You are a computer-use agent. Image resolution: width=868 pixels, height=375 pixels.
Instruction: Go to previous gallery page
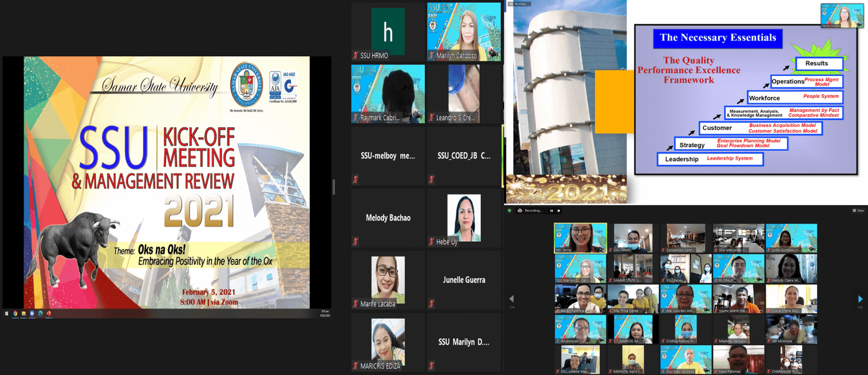pyautogui.click(x=511, y=299)
